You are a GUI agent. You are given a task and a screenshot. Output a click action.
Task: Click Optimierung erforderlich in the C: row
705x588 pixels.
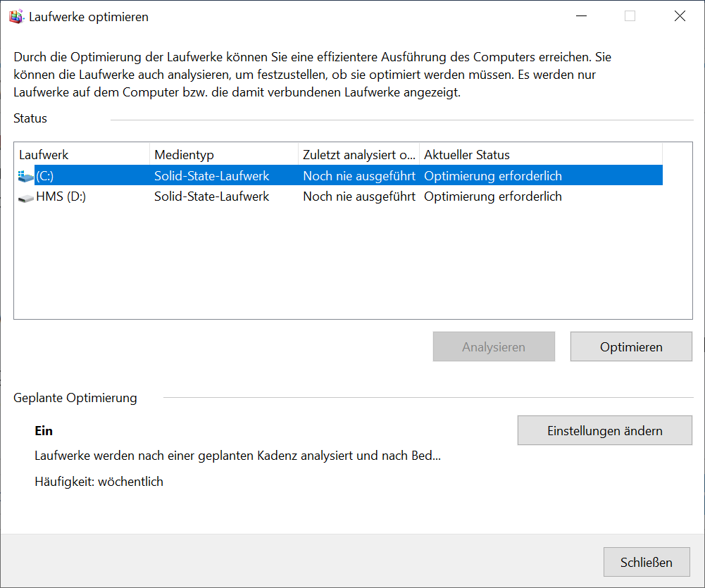(493, 176)
